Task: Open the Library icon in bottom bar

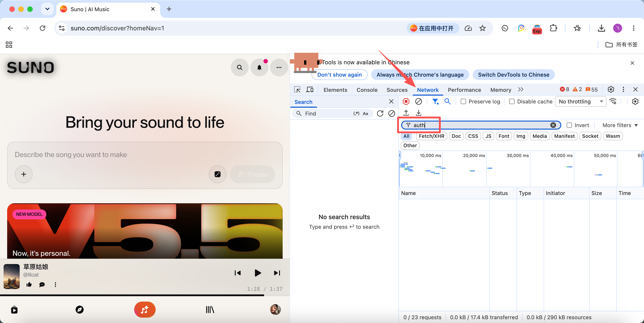Action: (210, 310)
